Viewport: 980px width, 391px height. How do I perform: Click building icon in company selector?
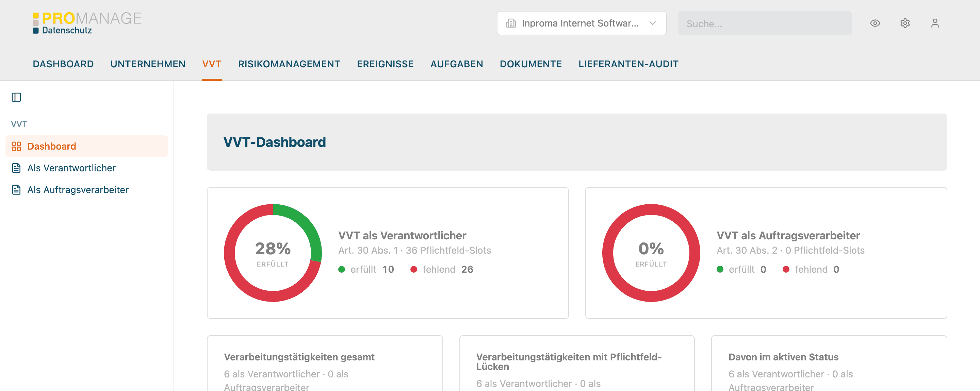(511, 23)
